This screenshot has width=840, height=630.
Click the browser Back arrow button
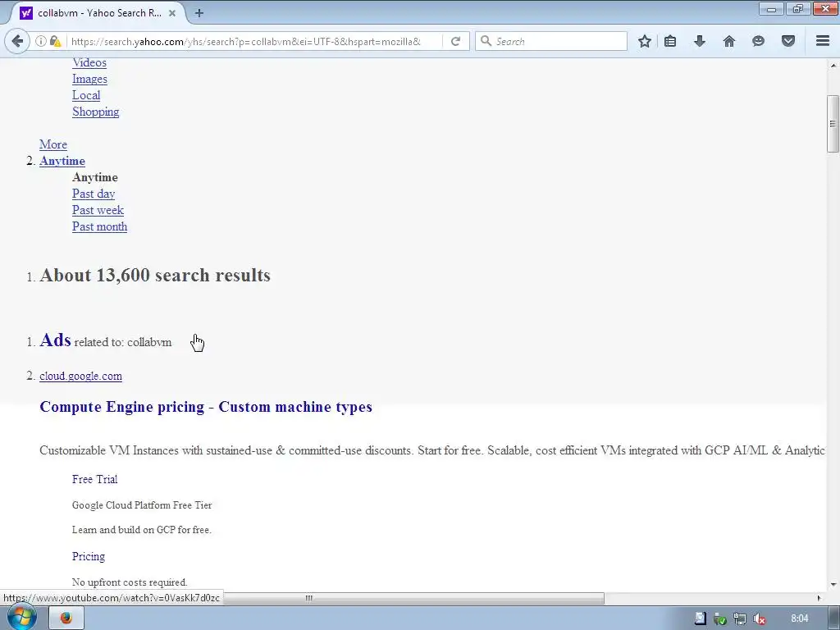coord(17,41)
